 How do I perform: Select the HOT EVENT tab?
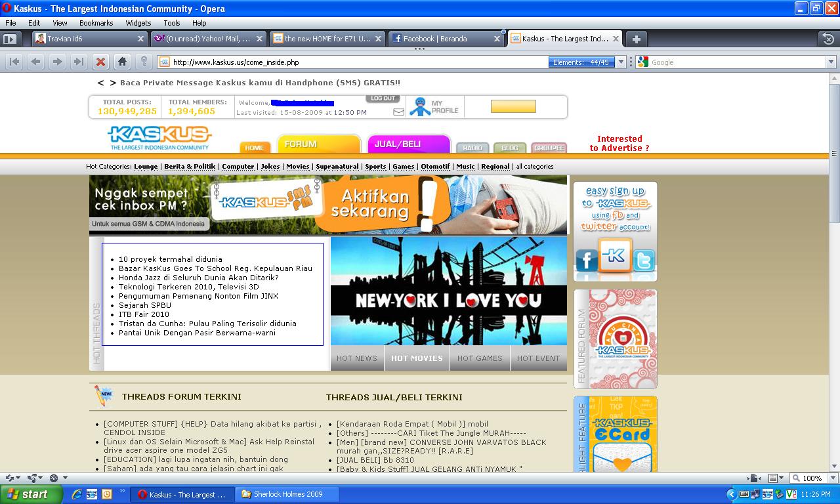(x=538, y=358)
